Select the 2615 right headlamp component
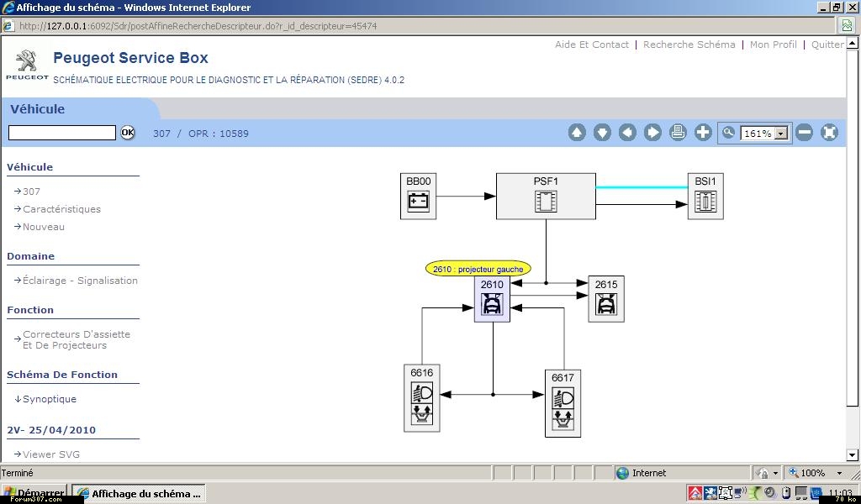861x504 pixels. pyautogui.click(x=606, y=299)
